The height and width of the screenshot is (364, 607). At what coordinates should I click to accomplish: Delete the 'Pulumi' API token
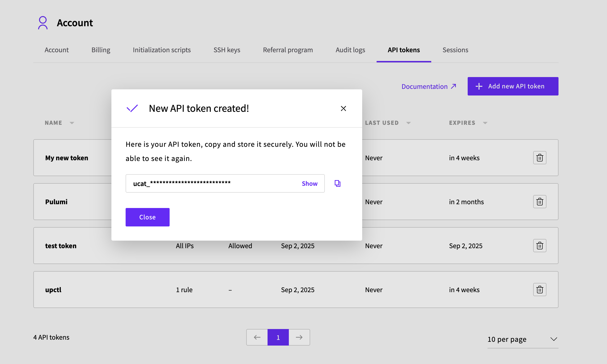coord(539,201)
